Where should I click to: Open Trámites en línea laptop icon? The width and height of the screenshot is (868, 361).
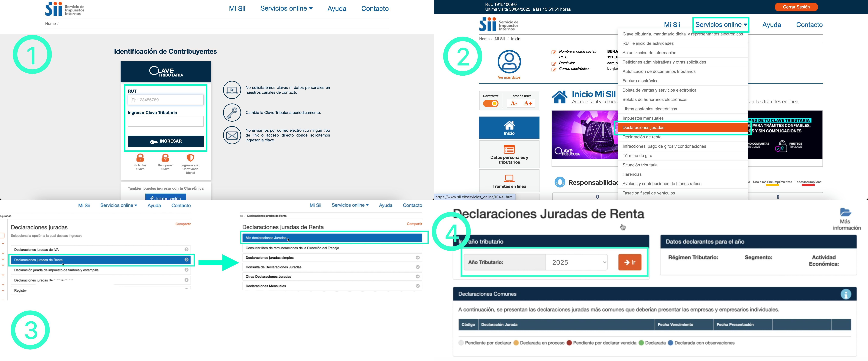[x=509, y=178]
